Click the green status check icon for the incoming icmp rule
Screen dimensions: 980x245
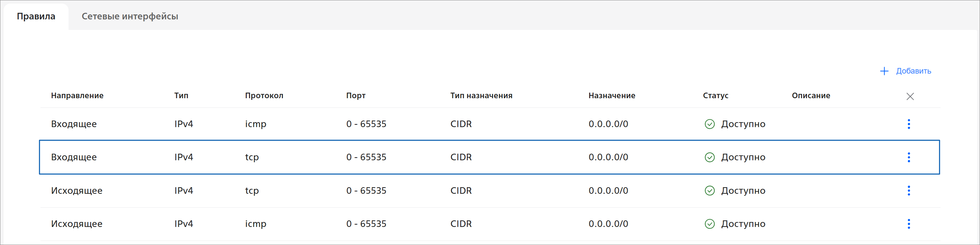click(x=710, y=124)
